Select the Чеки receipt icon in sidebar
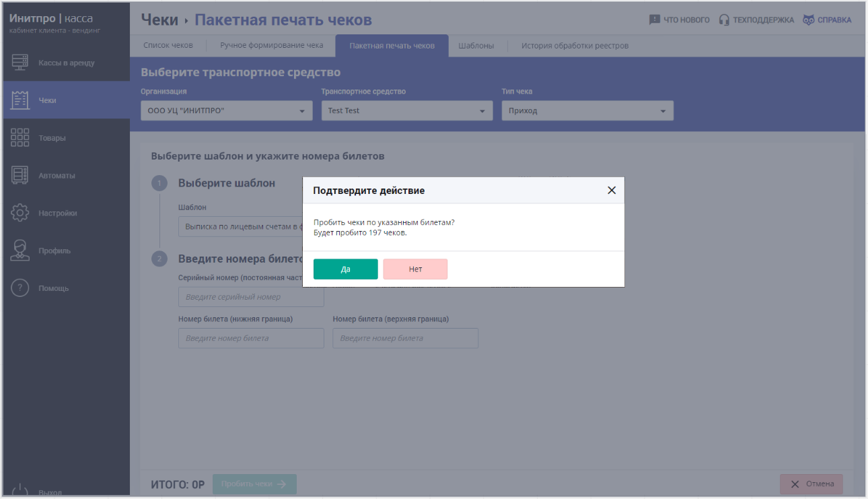The image size is (868, 499). (20, 100)
